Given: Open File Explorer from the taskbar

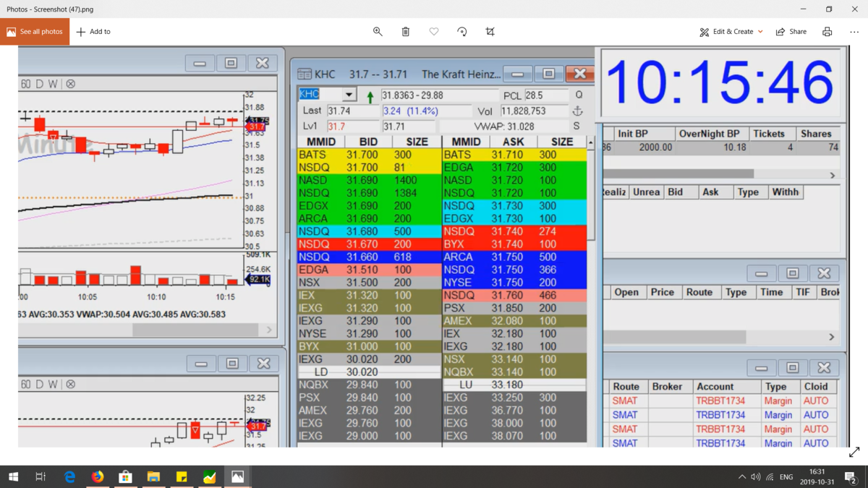Looking at the screenshot, I should click(153, 476).
